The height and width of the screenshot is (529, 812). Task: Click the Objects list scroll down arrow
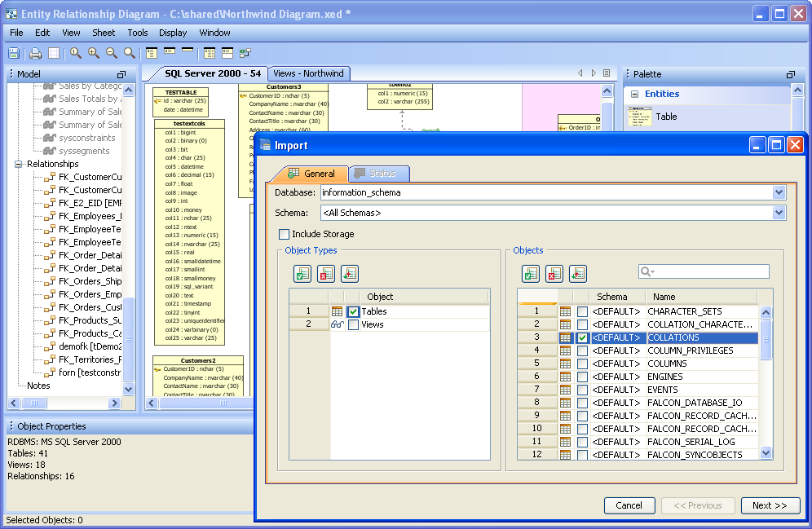[766, 453]
